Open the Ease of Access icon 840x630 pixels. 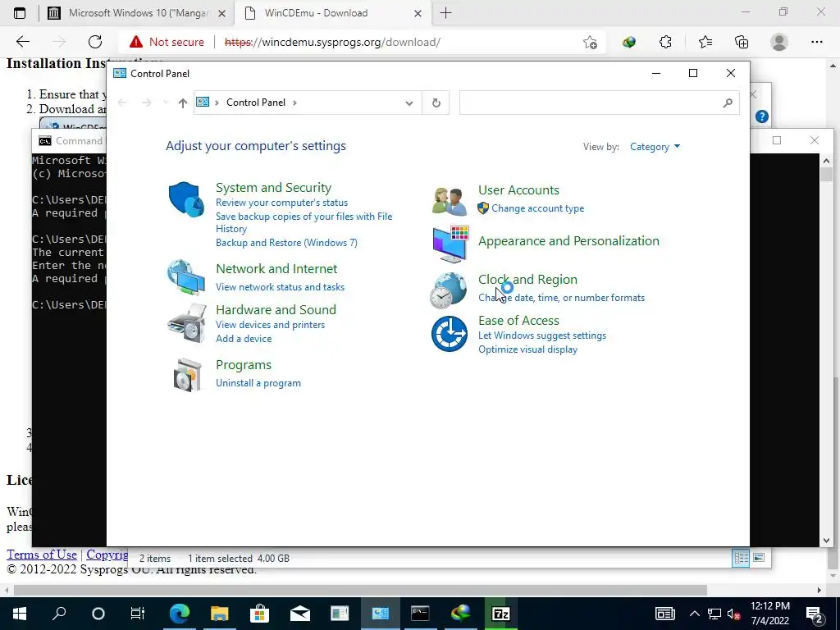[x=449, y=334]
